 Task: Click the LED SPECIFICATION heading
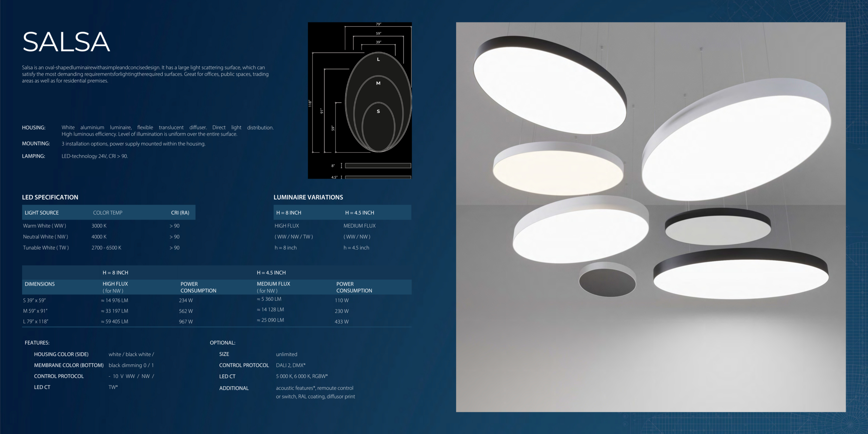50,197
